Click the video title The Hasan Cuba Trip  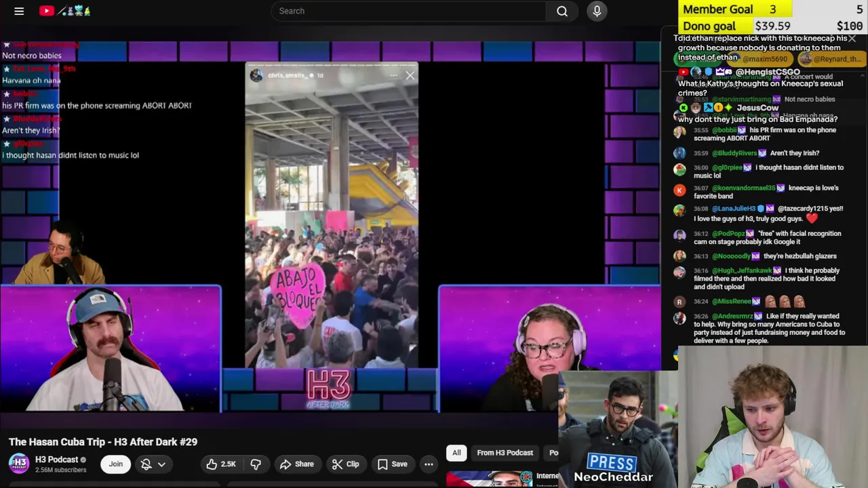(103, 442)
